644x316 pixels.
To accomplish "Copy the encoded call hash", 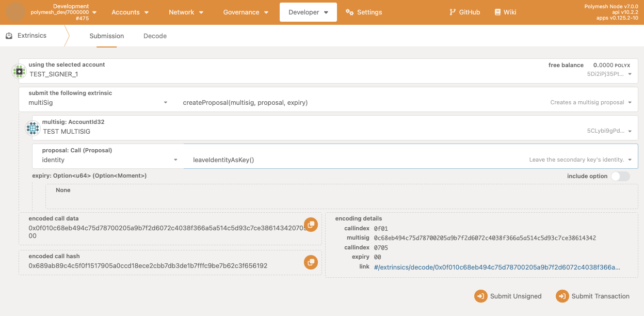I will pyautogui.click(x=310, y=262).
